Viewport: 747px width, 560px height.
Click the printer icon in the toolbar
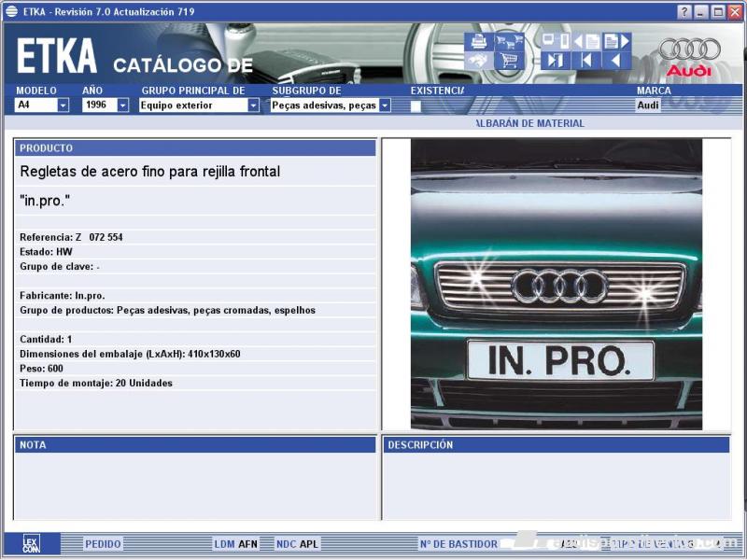coord(479,41)
